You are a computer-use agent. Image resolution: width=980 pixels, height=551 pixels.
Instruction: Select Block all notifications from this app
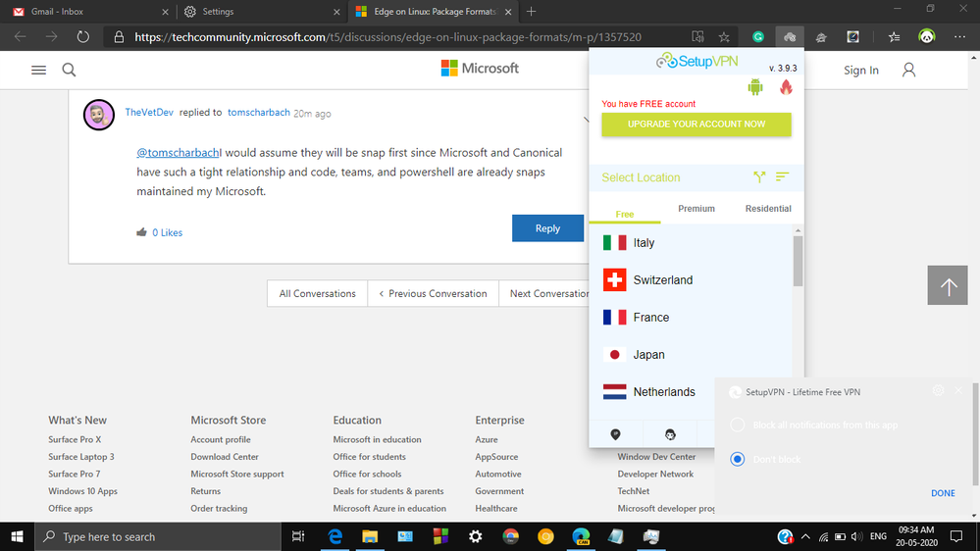(x=738, y=425)
